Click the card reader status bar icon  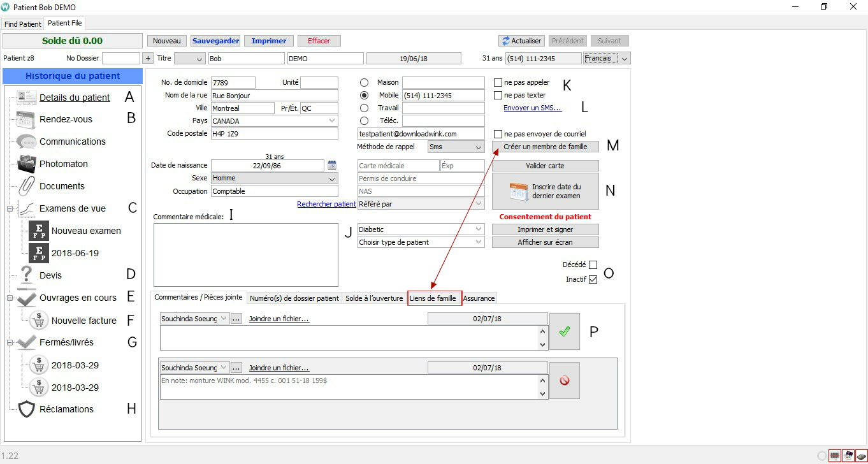click(848, 456)
